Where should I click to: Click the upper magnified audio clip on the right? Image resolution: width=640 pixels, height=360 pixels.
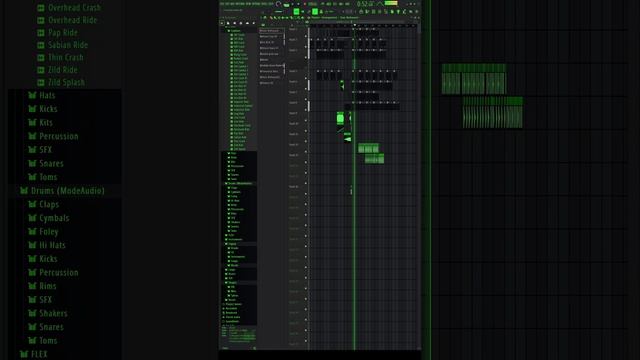474,79
